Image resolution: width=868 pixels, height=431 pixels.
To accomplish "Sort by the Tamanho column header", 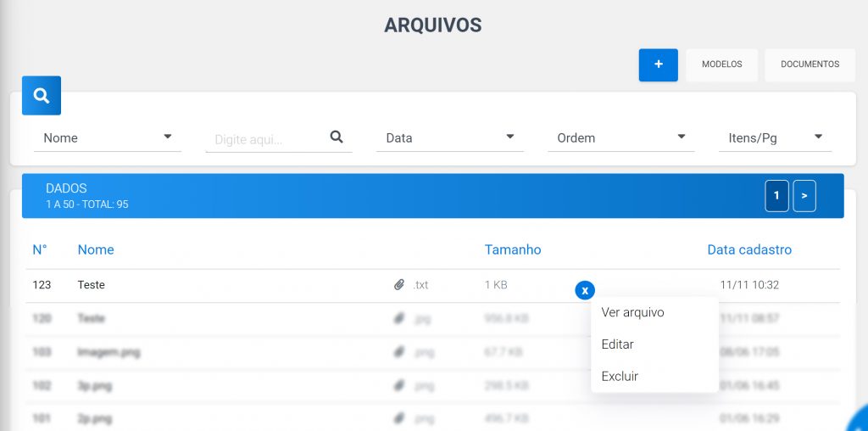I will (513, 249).
